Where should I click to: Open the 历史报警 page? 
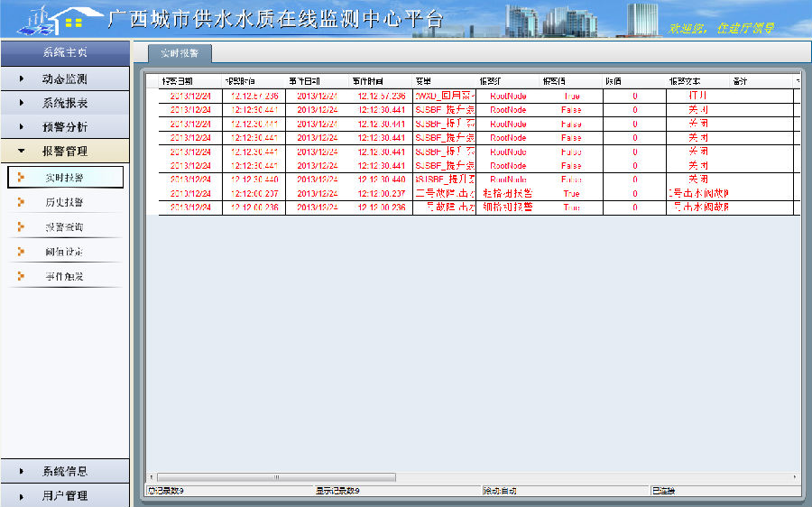(x=64, y=202)
